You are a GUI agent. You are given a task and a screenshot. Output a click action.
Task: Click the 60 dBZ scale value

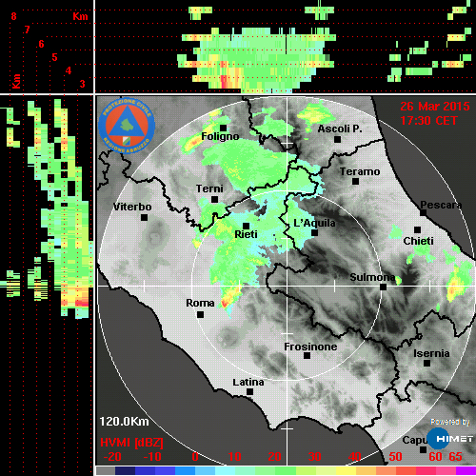coord(435,457)
